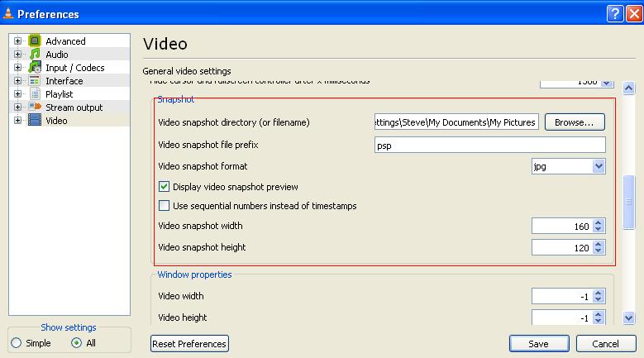Click Browse for snapshot directory
This screenshot has height=358, width=644.
(575, 122)
